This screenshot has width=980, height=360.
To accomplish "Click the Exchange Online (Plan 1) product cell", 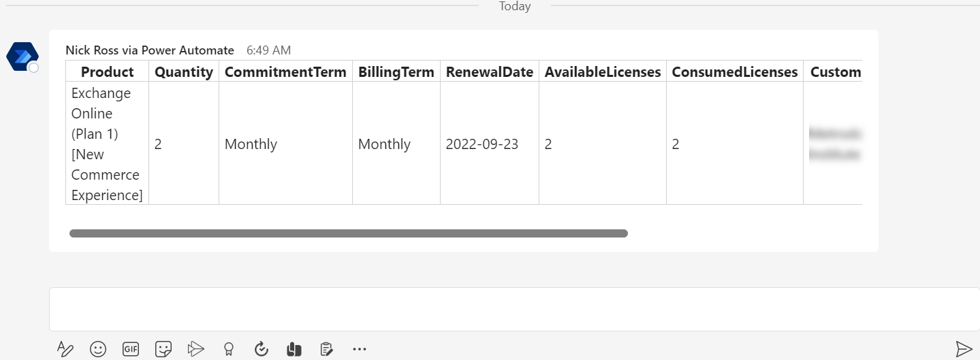I will (107, 144).
